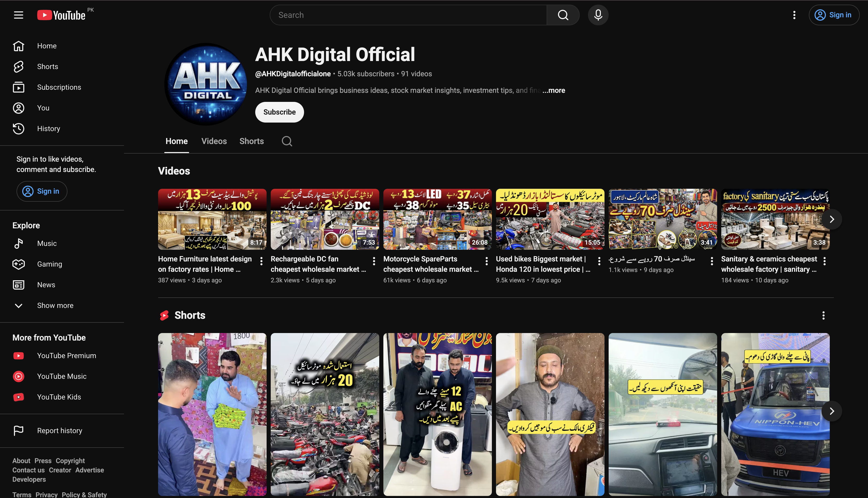Click the @AHKDigitalofficialone handle
The width and height of the screenshot is (868, 498).
tap(293, 74)
